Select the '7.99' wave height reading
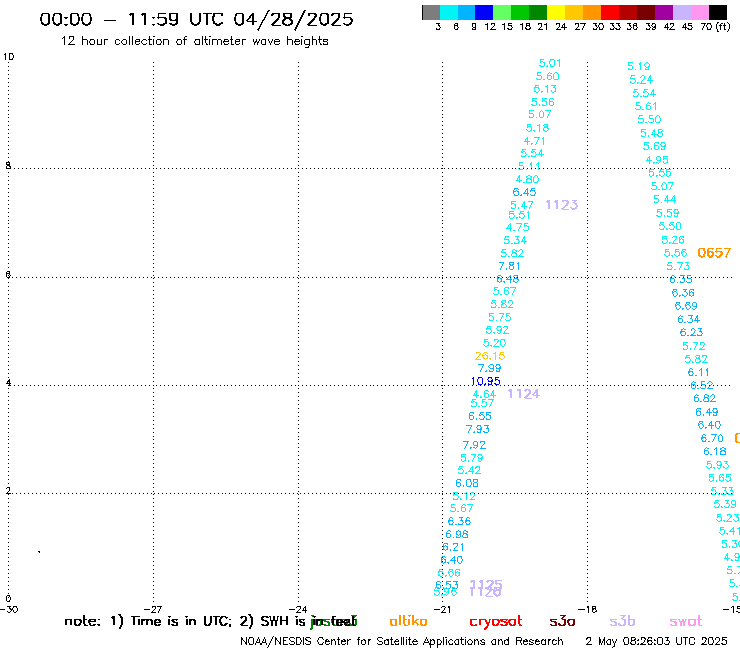740x650 pixels. click(x=489, y=368)
